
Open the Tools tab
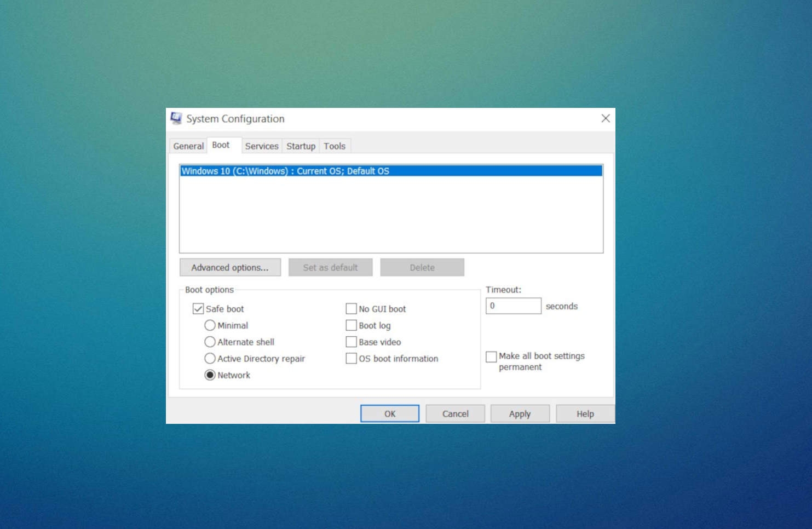point(335,146)
